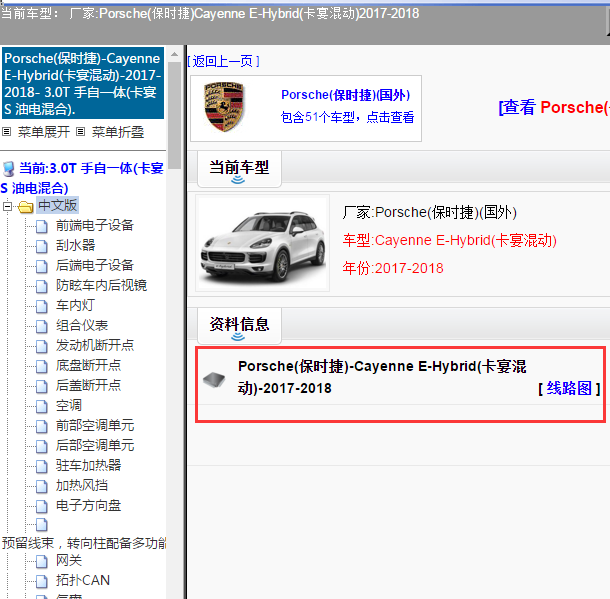This screenshot has width=610, height=599.
Task: Open Porsche(保时捷)(国外) brand link
Action: [345, 95]
